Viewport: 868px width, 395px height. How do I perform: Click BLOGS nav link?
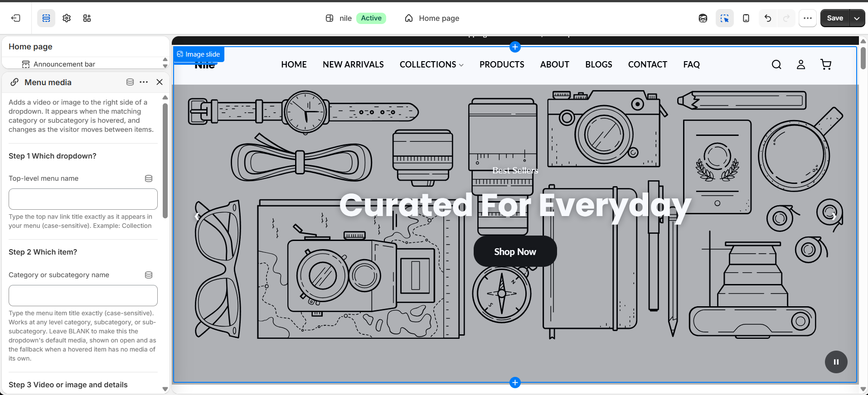(x=598, y=64)
